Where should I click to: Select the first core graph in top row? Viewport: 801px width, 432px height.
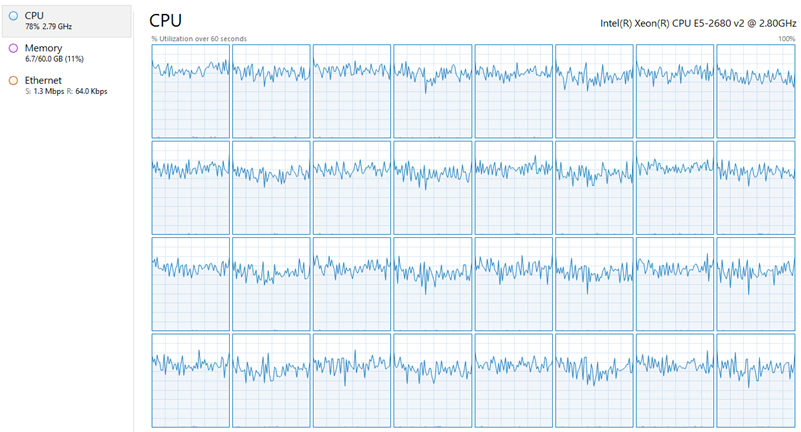click(x=190, y=91)
